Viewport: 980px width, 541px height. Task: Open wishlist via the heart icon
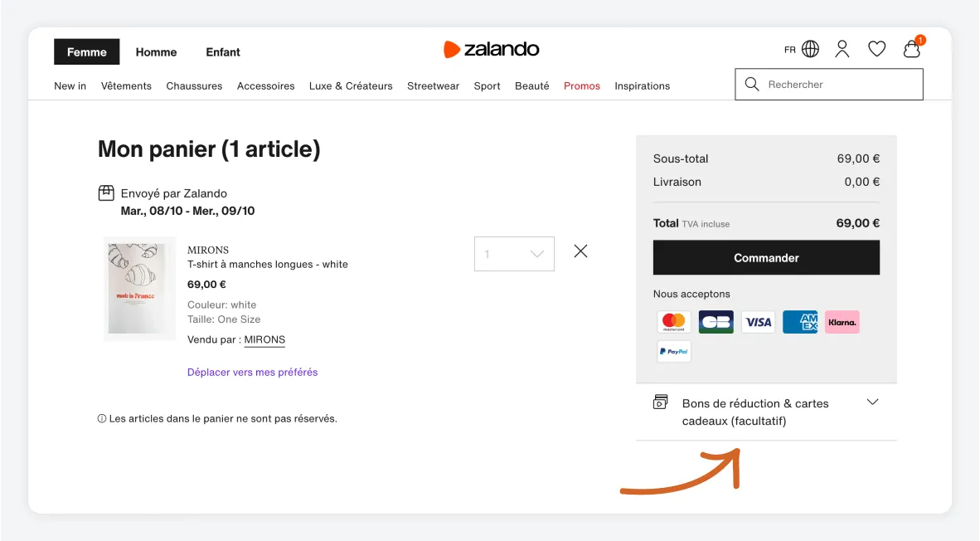pyautogui.click(x=876, y=50)
